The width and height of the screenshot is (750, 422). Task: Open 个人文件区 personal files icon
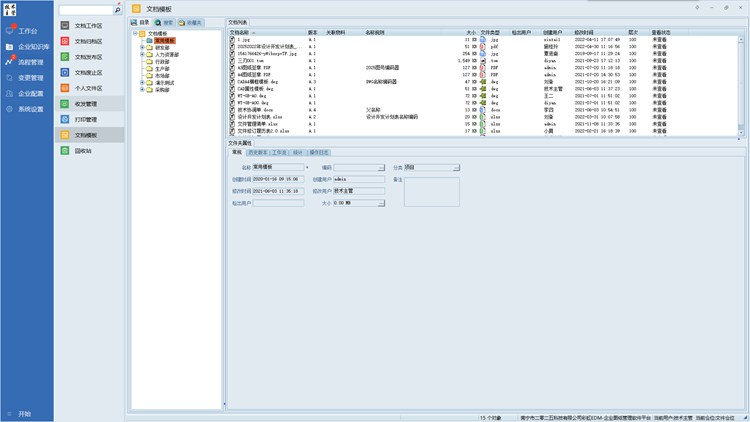(x=66, y=87)
